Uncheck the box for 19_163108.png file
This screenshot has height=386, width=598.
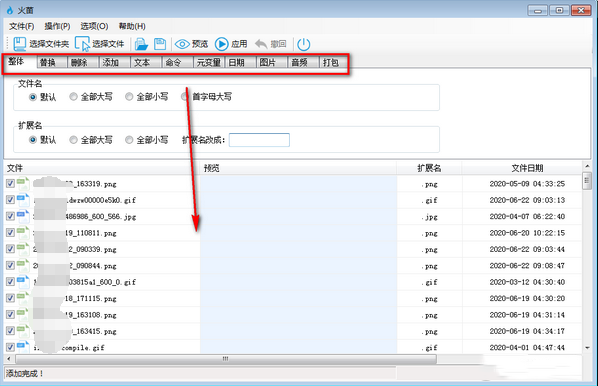pos(10,315)
